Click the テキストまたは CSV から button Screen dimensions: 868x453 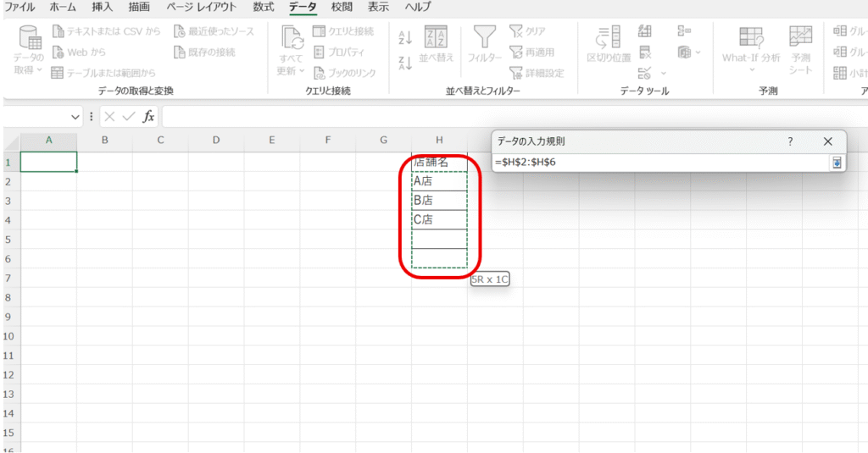pos(107,32)
